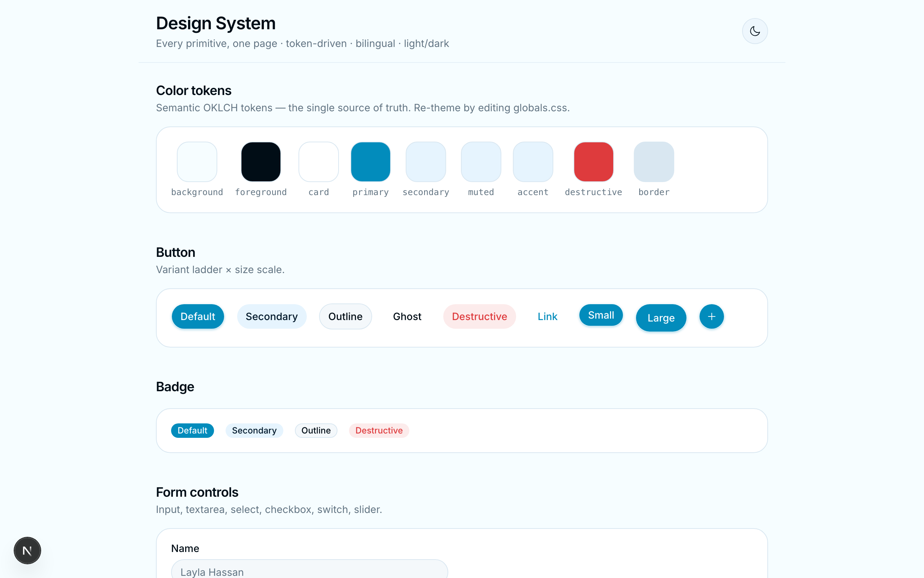Pick the secondary color swatch
Image resolution: width=924 pixels, height=578 pixels.
(426, 162)
